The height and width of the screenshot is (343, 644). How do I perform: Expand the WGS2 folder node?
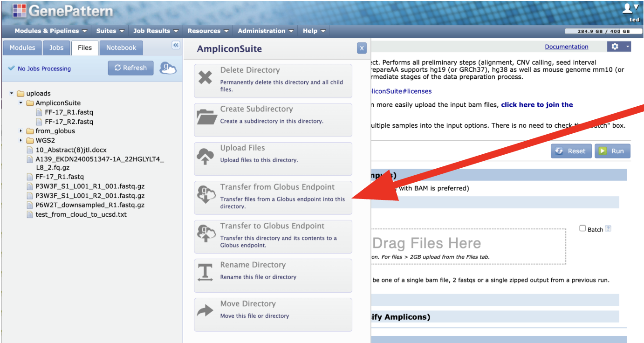point(21,140)
